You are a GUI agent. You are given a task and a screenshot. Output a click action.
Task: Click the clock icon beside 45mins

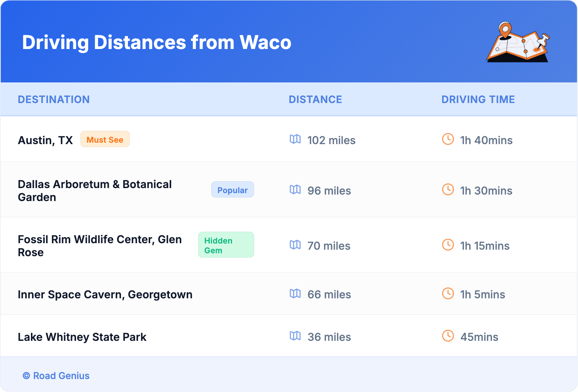448,336
